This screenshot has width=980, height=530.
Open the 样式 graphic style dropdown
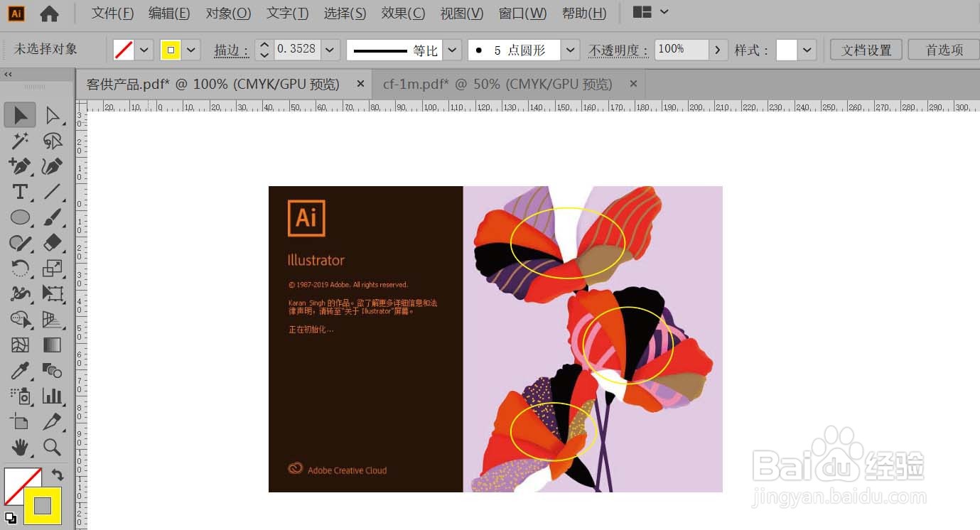point(807,50)
